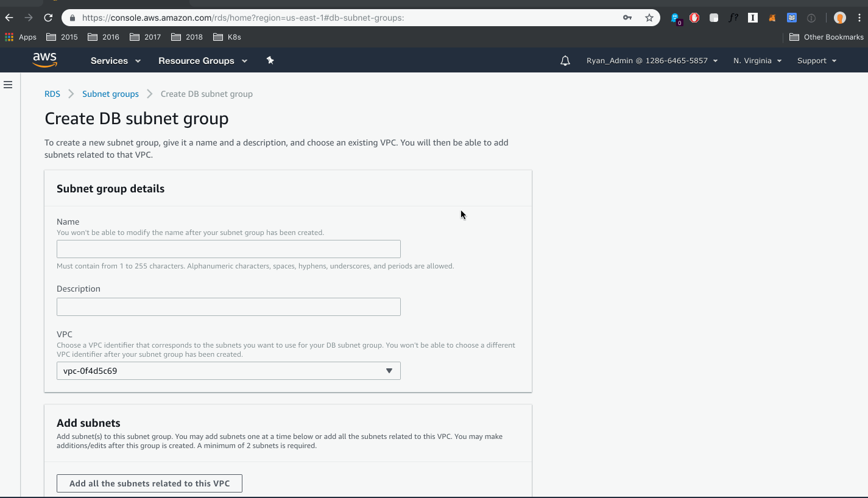Open the uBlock Origin extension

[x=694, y=18]
